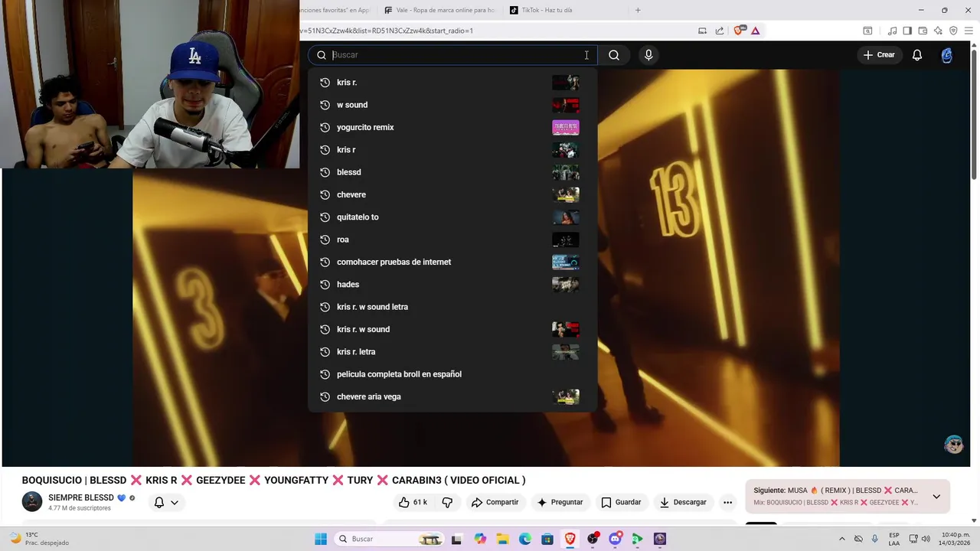
Task: Click ESP LAA language indicator
Action: click(894, 539)
